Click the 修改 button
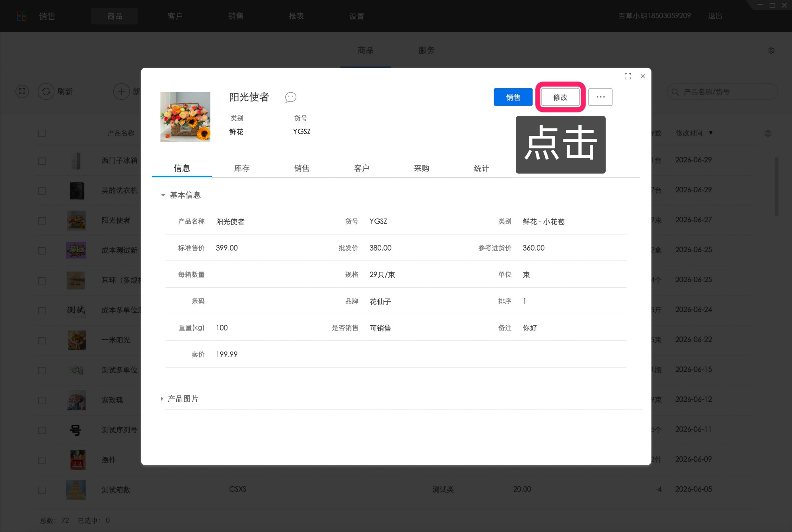Image resolution: width=792 pixels, height=532 pixels. click(560, 97)
